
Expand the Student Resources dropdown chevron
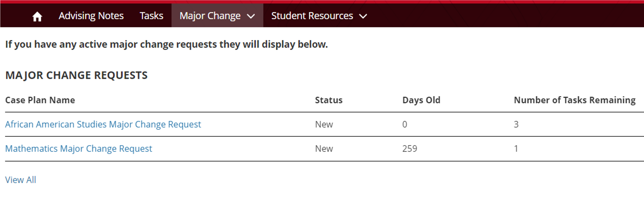click(x=363, y=16)
